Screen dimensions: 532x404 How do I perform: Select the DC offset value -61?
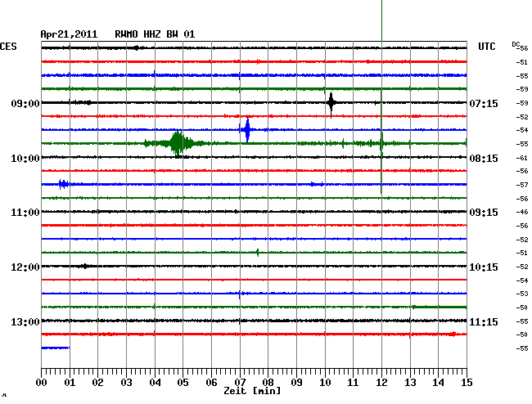pos(522,158)
